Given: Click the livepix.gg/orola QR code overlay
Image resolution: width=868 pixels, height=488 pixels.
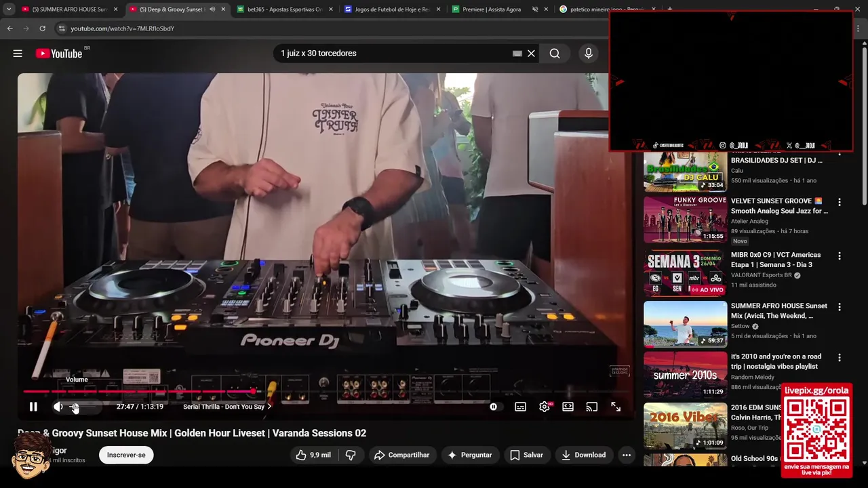Looking at the screenshot, I should [x=816, y=430].
